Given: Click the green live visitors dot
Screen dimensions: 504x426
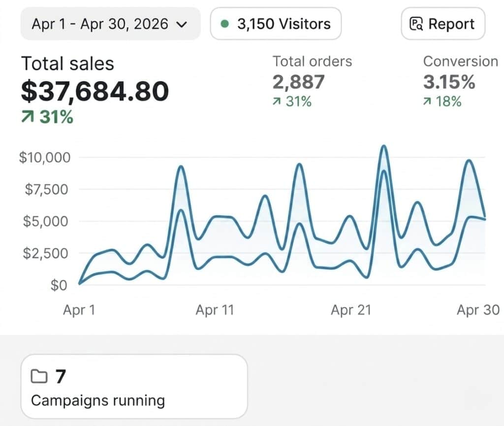Looking at the screenshot, I should click(x=225, y=24).
